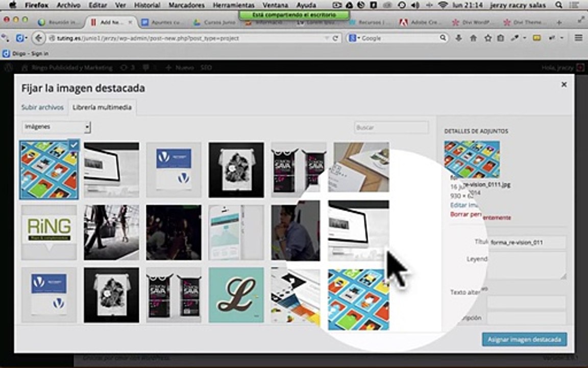Close the 'Fijar la imagen destacada' dialog
Image resolution: width=588 pixels, height=368 pixels.
[x=563, y=84]
